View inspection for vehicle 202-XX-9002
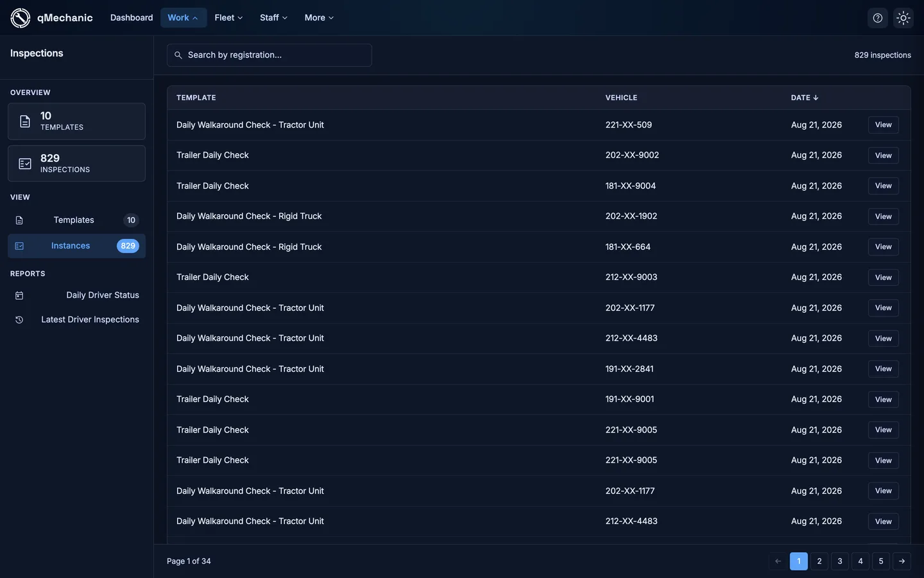924x578 pixels. (883, 155)
